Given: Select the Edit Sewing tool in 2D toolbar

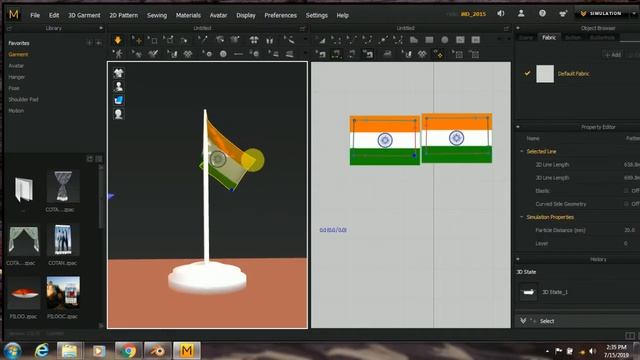Looking at the screenshot, I should [x=321, y=54].
